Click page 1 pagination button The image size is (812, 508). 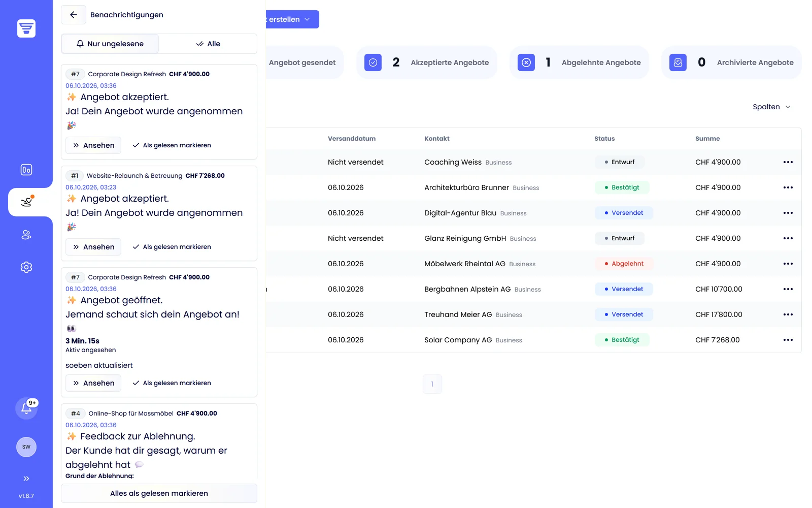coord(432,384)
